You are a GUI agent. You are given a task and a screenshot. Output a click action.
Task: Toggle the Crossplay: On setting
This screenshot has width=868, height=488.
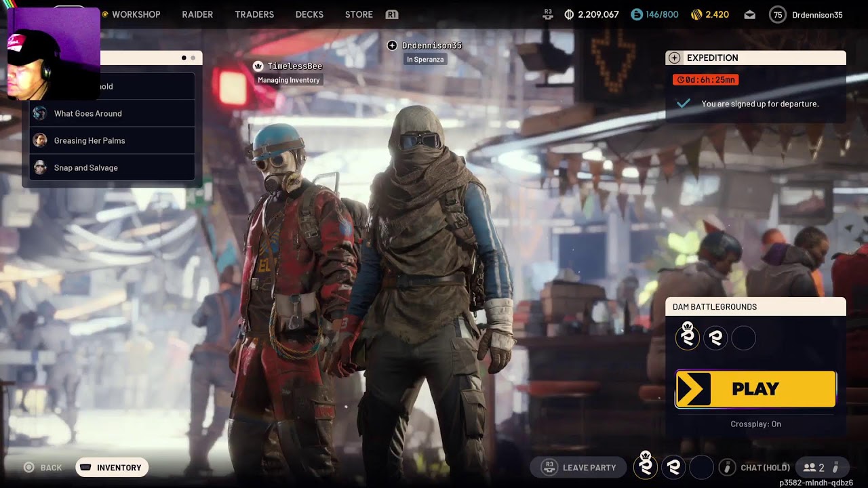(755, 424)
